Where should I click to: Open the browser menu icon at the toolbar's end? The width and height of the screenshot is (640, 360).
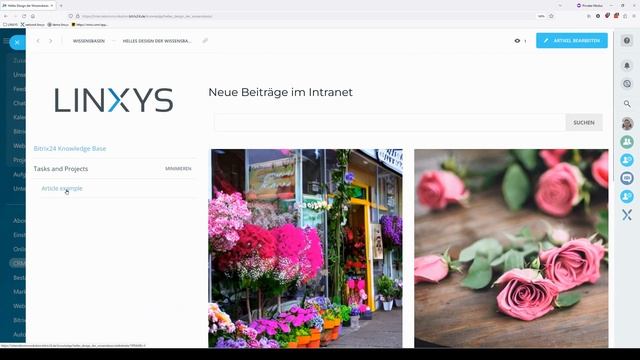point(634,16)
